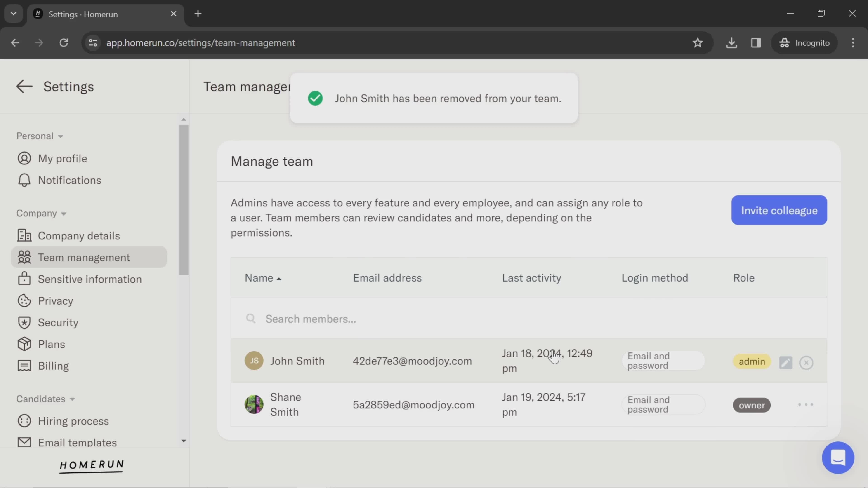Click the success checkmark notification icon
The height and width of the screenshot is (488, 868).
(x=315, y=98)
